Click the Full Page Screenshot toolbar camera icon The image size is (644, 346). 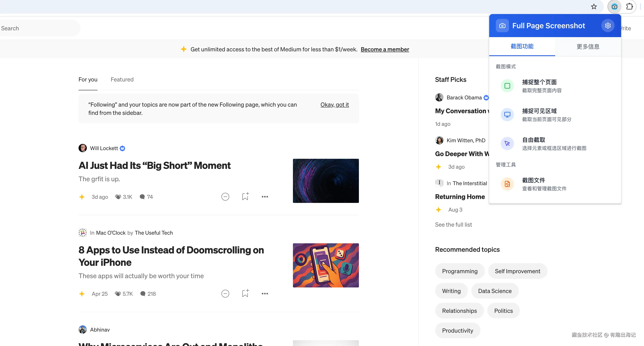614,7
